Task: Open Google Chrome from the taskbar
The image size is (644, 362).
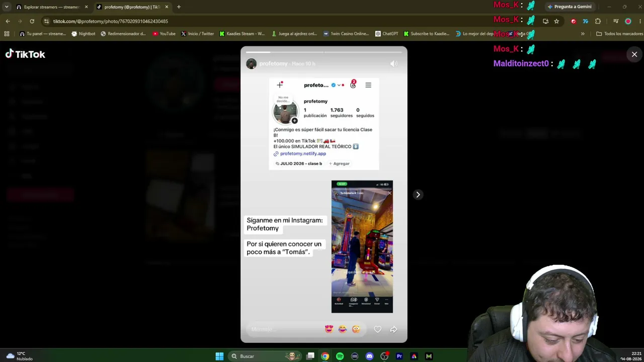Action: click(x=325, y=356)
